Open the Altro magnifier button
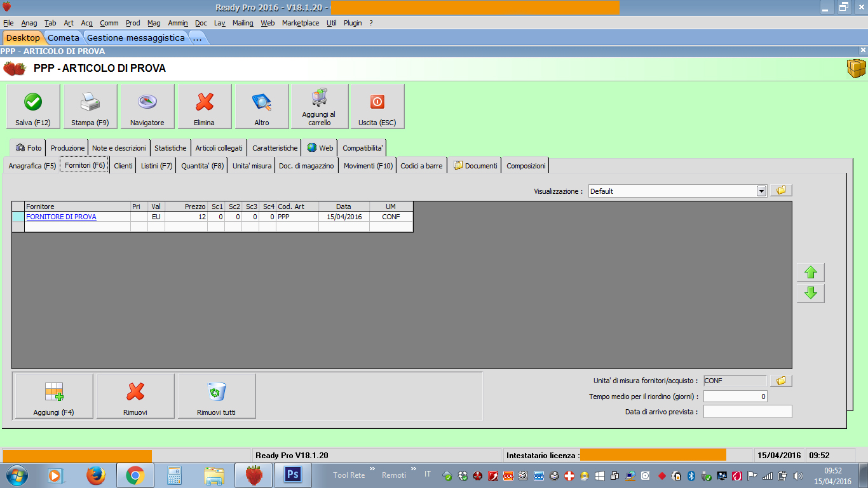This screenshot has width=868, height=488. click(x=262, y=107)
